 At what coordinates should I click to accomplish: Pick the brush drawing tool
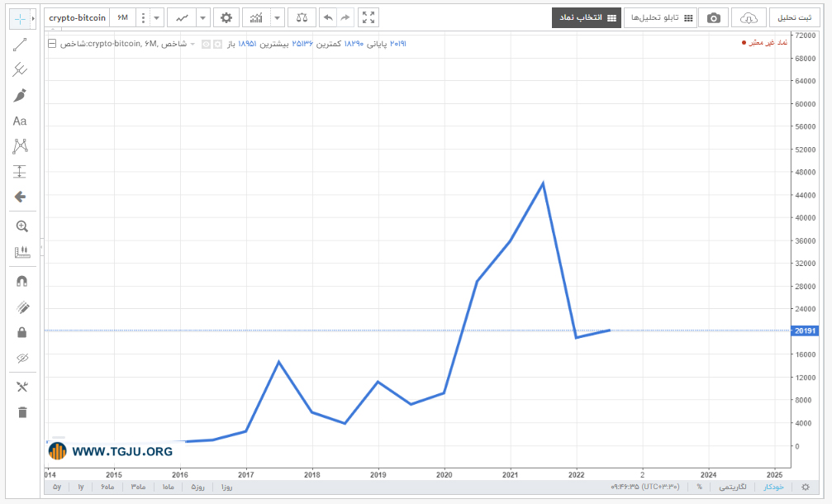pos(20,96)
